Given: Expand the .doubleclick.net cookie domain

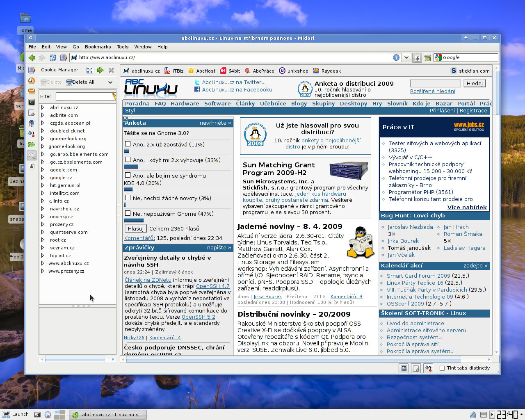Looking at the screenshot, I should click(43, 131).
